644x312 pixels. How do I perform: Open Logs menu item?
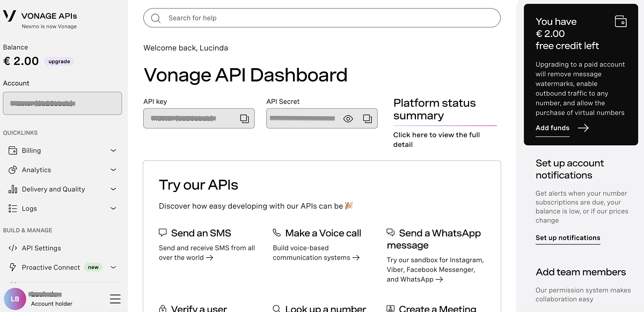30,209
